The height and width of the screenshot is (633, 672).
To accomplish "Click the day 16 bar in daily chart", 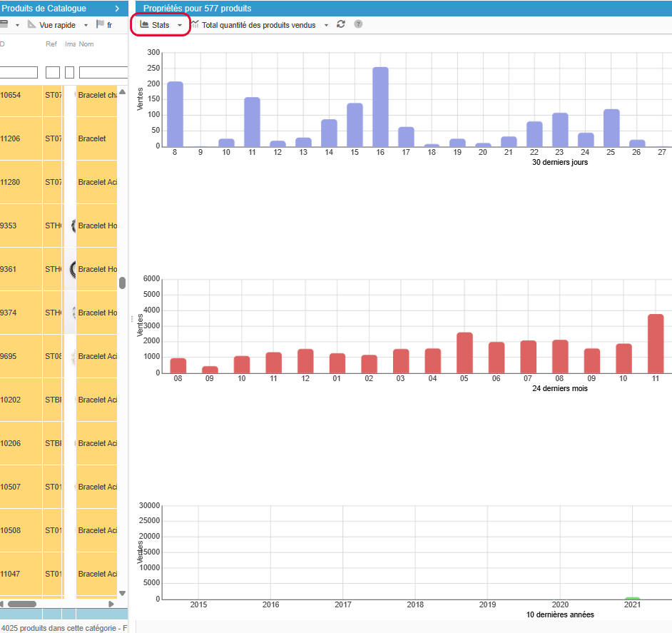I will pyautogui.click(x=380, y=107).
